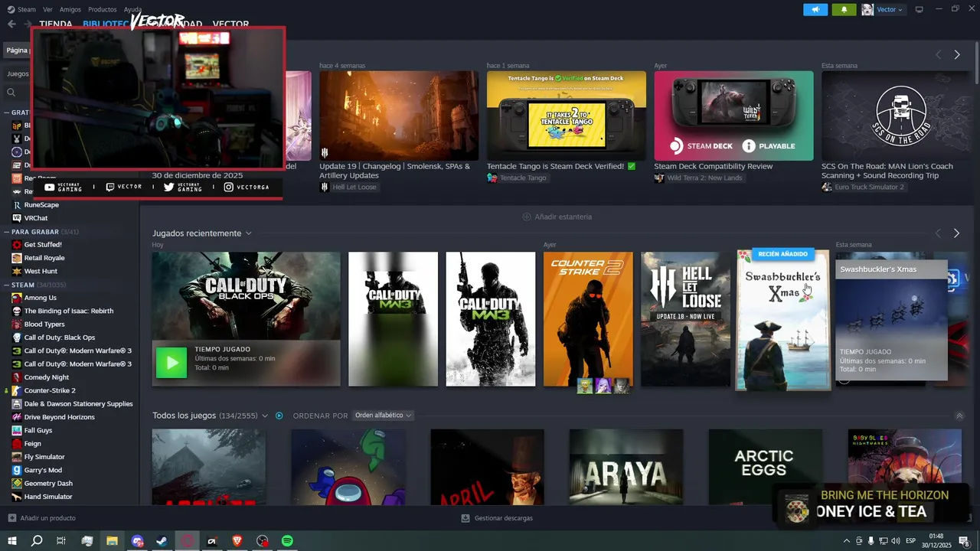Open Brave browser from the taskbar
980x551 pixels.
pyautogui.click(x=237, y=541)
